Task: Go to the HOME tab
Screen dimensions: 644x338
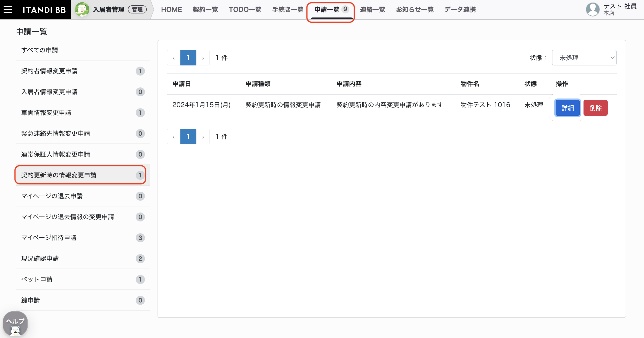Action: (171, 9)
